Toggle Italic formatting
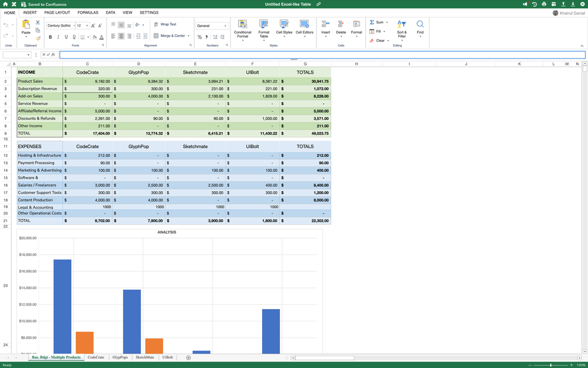588x368 pixels. (58, 37)
